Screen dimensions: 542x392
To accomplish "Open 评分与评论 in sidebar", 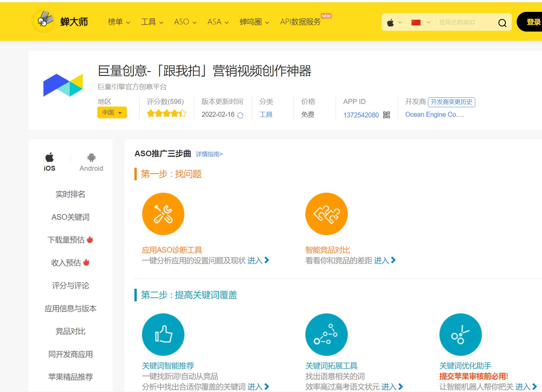I will pos(70,285).
